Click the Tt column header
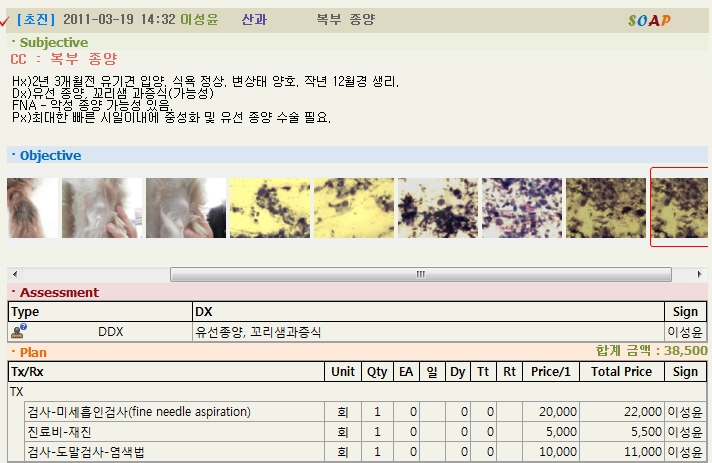Image resolution: width=712 pixels, height=463 pixels. [484, 372]
